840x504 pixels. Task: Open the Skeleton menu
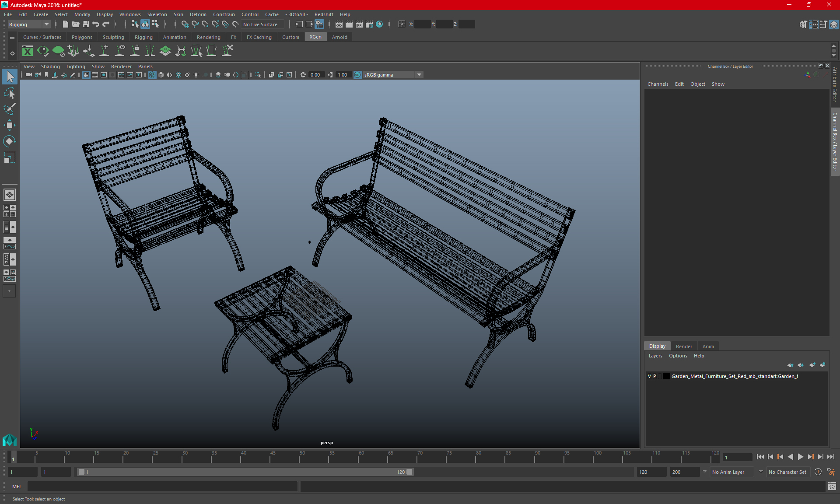coord(157,14)
